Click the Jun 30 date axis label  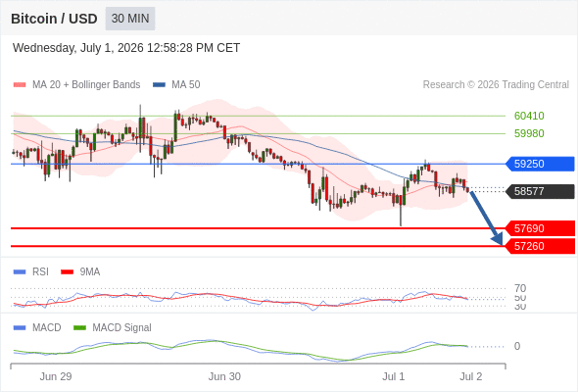[224, 376]
